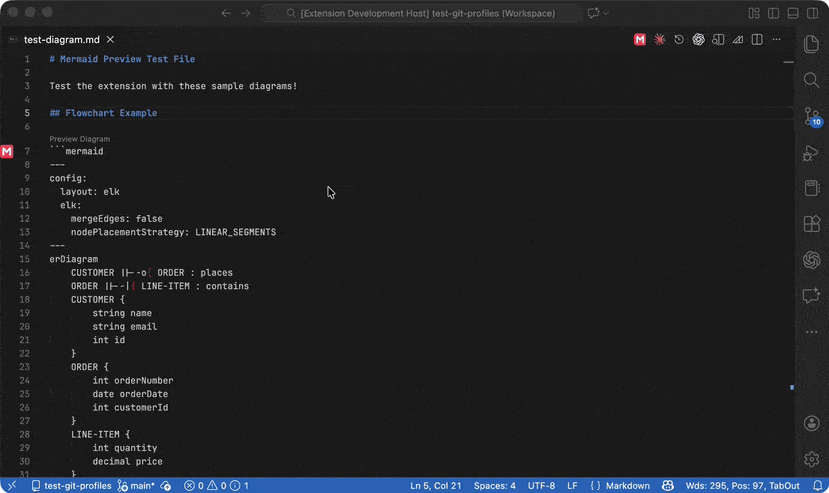This screenshot has width=829, height=493.
Task: Open notifications bell
Action: pyautogui.click(x=817, y=486)
